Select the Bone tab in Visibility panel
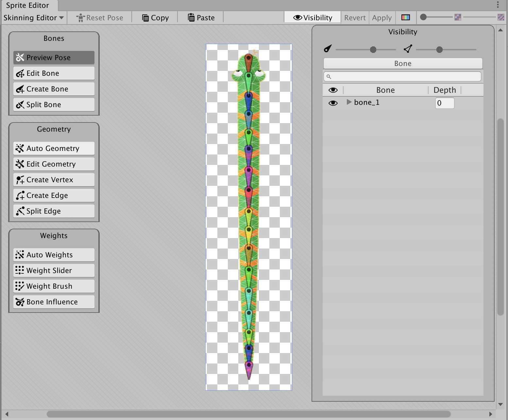 [x=403, y=63]
